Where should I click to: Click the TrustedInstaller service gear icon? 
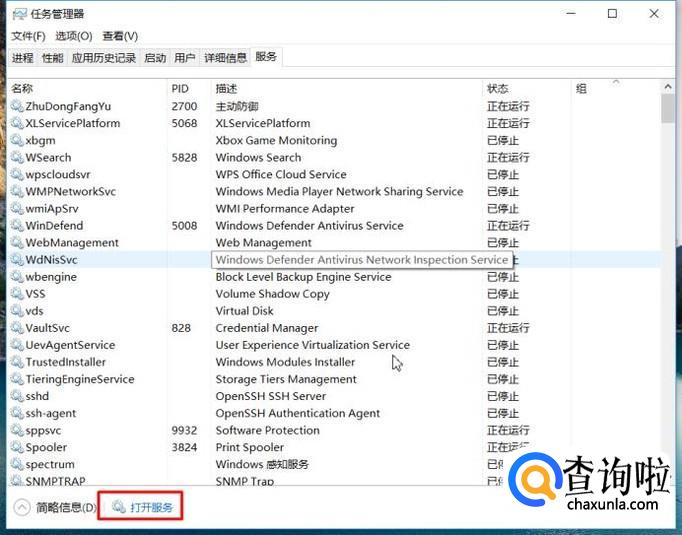(17, 362)
